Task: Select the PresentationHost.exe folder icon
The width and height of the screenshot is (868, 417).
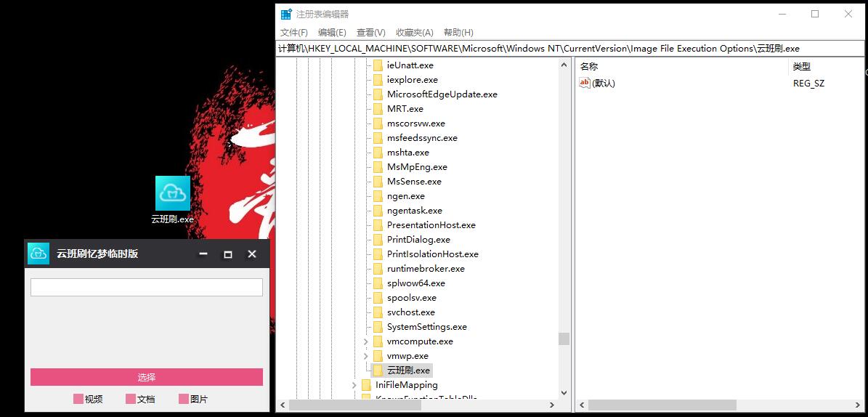Action: click(x=378, y=224)
